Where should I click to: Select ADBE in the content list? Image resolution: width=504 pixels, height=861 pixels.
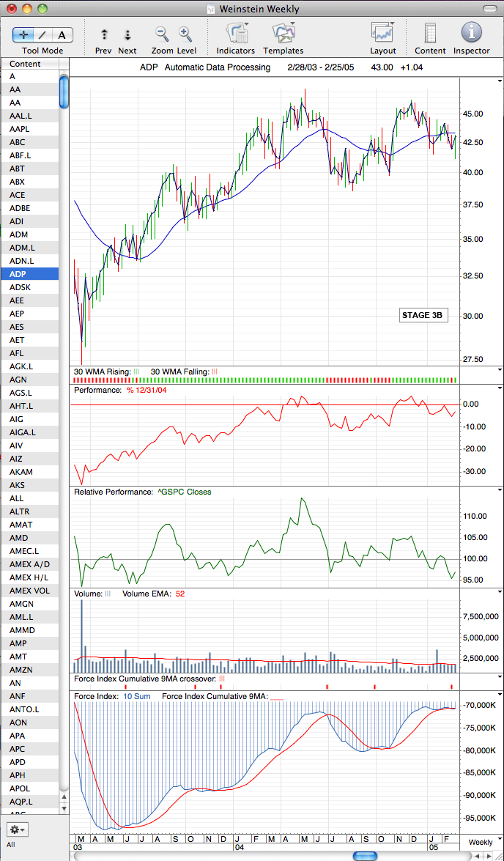tap(29, 208)
